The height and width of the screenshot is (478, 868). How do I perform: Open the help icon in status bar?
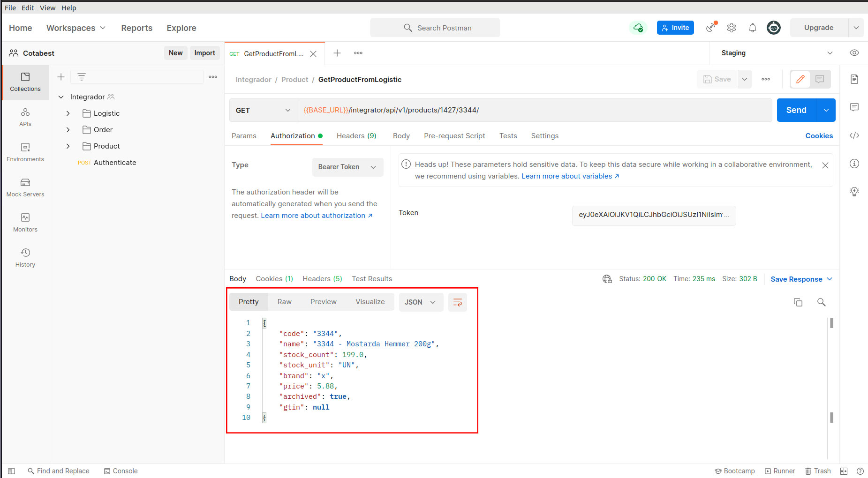pyautogui.click(x=860, y=471)
